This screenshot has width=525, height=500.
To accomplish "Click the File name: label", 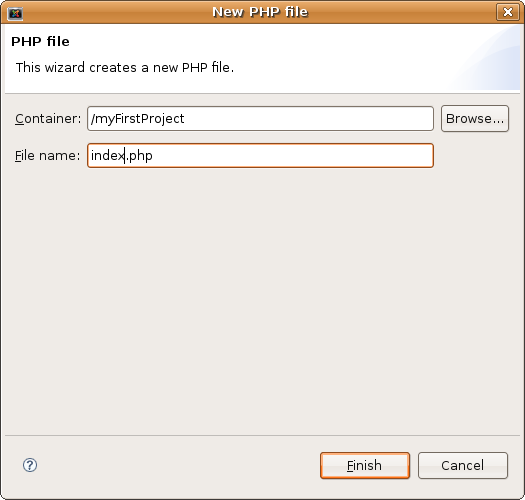I will (x=48, y=156).
